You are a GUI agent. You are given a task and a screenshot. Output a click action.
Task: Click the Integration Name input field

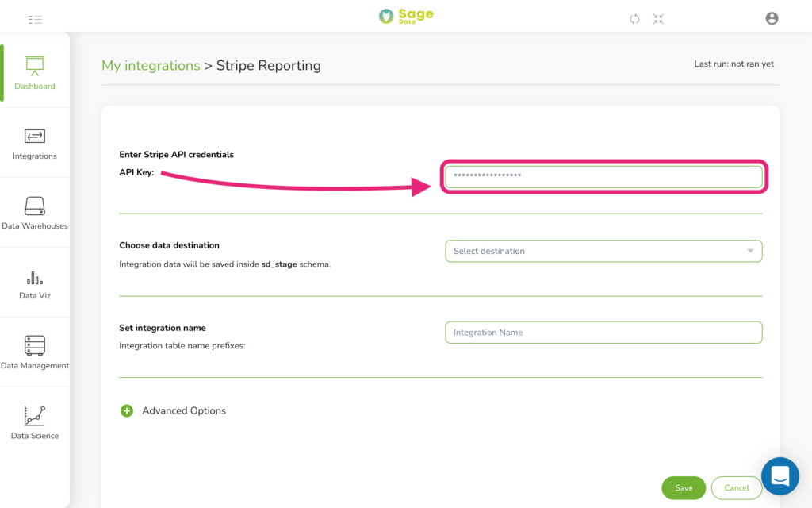(603, 333)
